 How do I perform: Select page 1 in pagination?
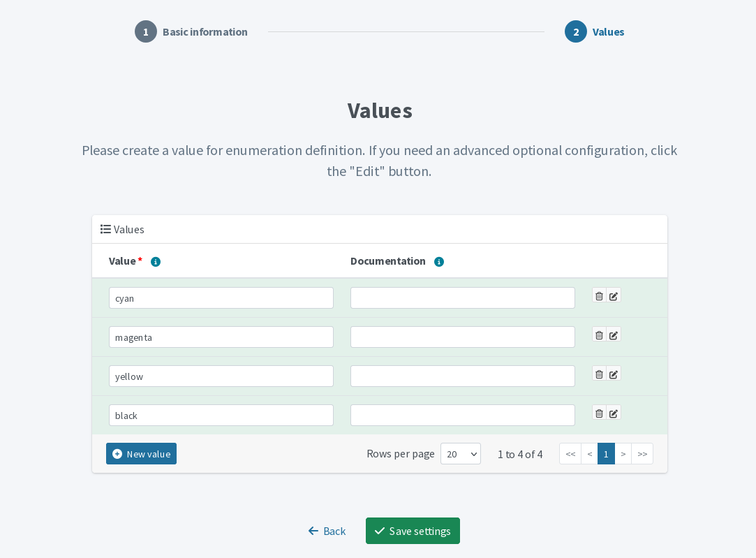[x=605, y=453]
